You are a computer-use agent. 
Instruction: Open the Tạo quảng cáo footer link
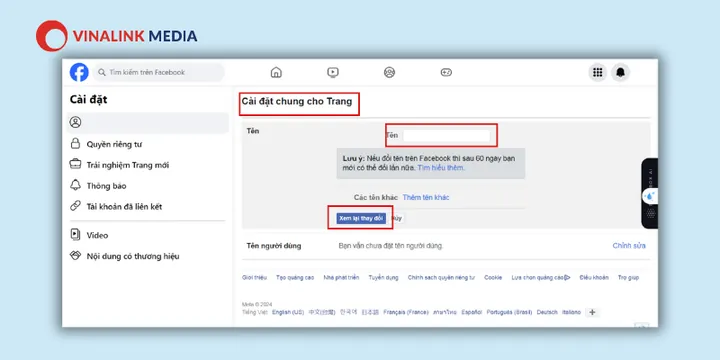pos(295,278)
